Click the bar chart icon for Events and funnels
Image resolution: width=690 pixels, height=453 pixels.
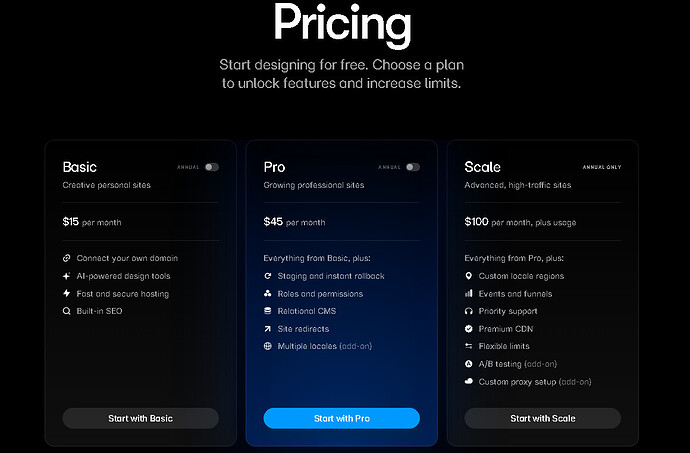tap(469, 294)
